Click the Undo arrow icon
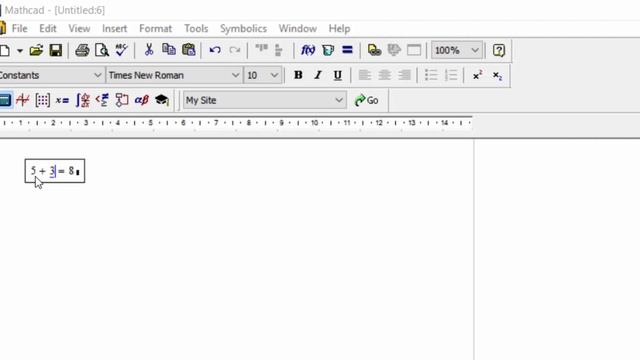The width and height of the screenshot is (640, 360). tap(215, 50)
